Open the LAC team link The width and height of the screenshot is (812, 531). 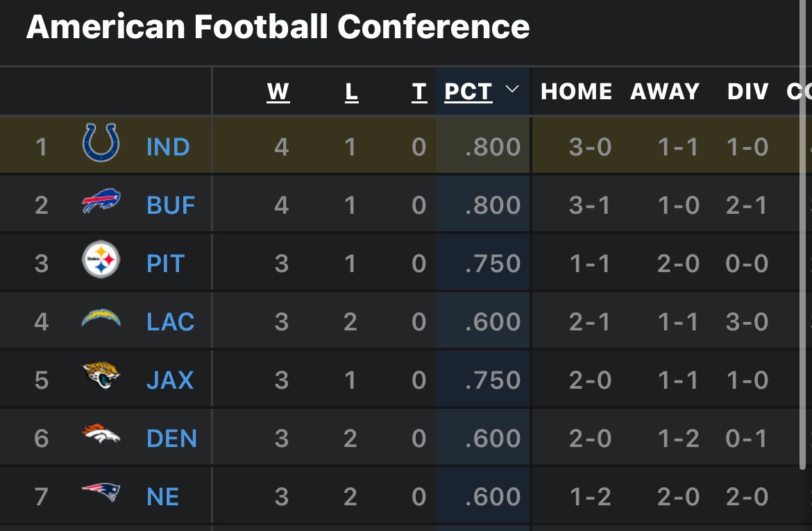[170, 322]
